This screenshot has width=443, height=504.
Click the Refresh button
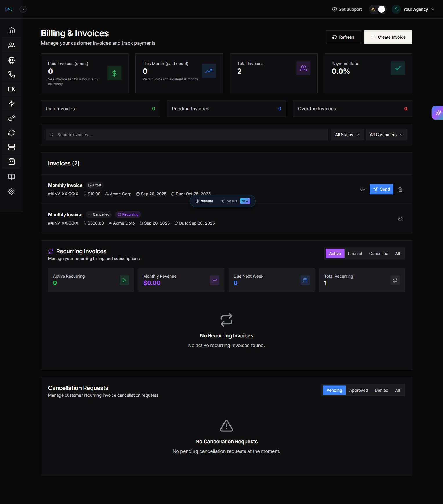click(x=343, y=37)
